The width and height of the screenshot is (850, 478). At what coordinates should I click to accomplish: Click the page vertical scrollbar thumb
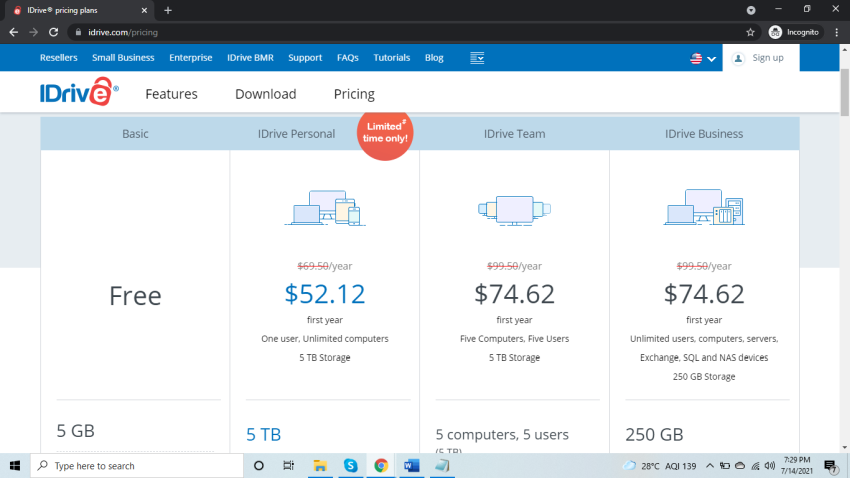[845, 92]
